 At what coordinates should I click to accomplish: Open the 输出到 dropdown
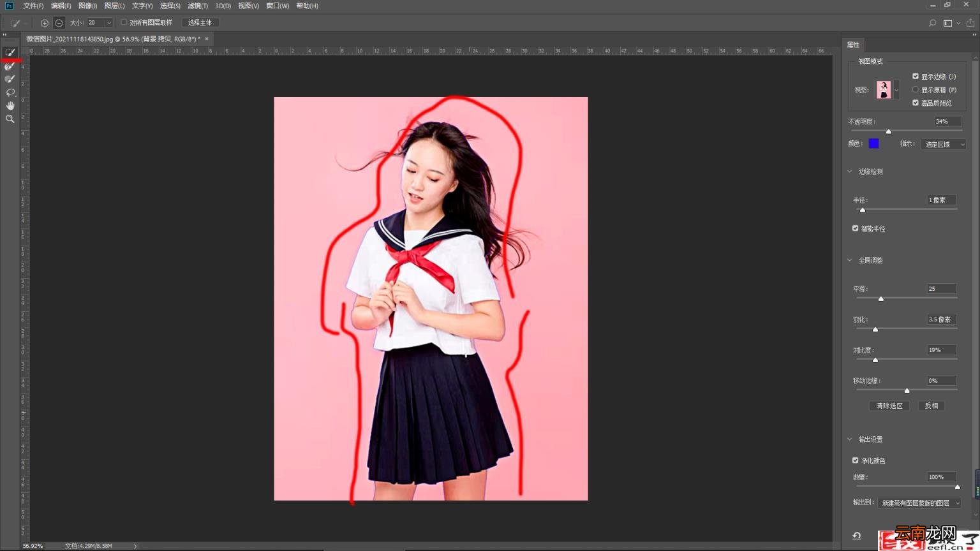(919, 503)
